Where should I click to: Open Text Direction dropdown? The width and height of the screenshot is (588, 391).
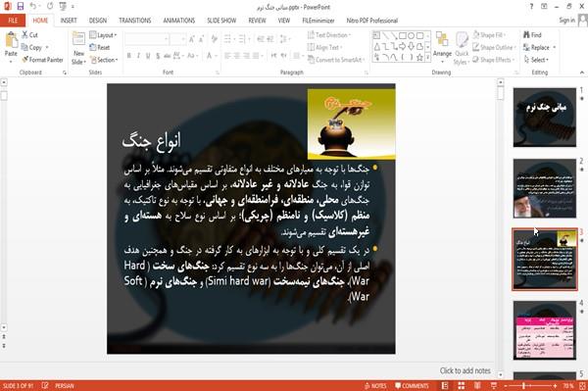329,35
